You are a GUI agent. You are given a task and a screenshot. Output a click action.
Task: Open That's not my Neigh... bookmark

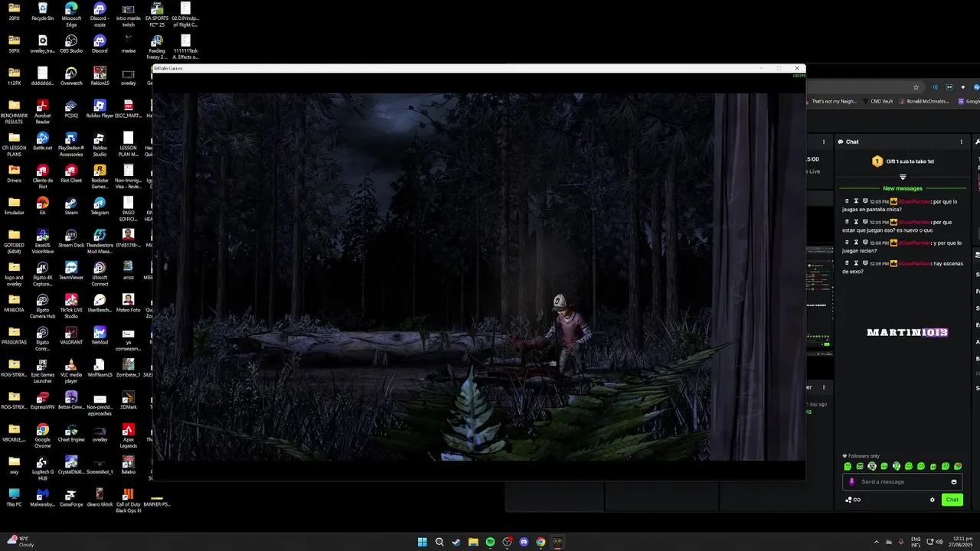831,101
